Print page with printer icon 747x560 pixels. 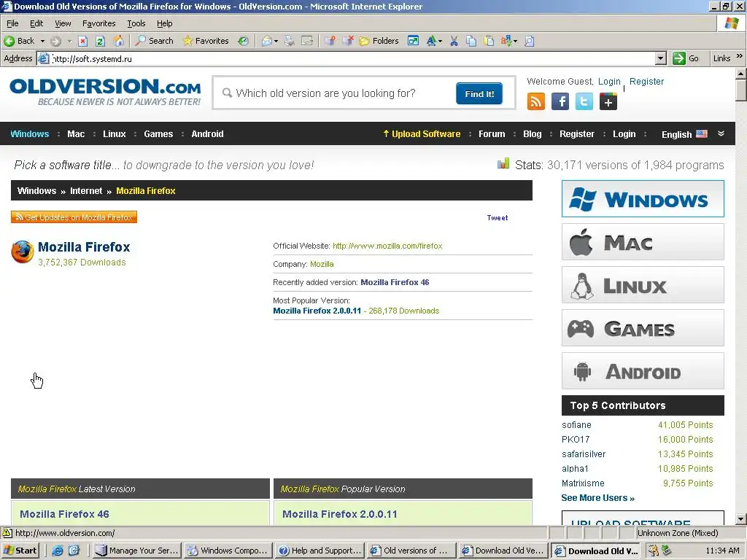click(x=289, y=41)
